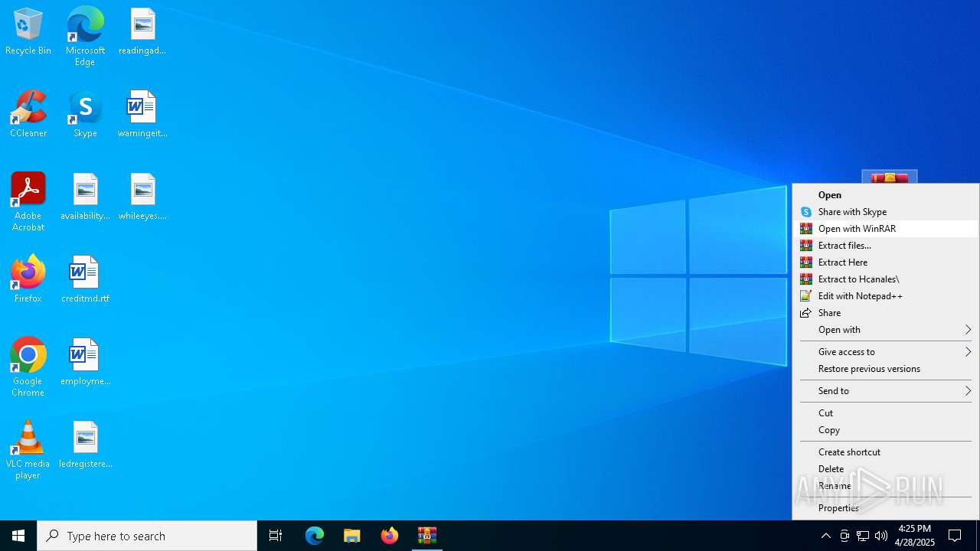Launch Firefox from desktop shortcut

(x=28, y=280)
